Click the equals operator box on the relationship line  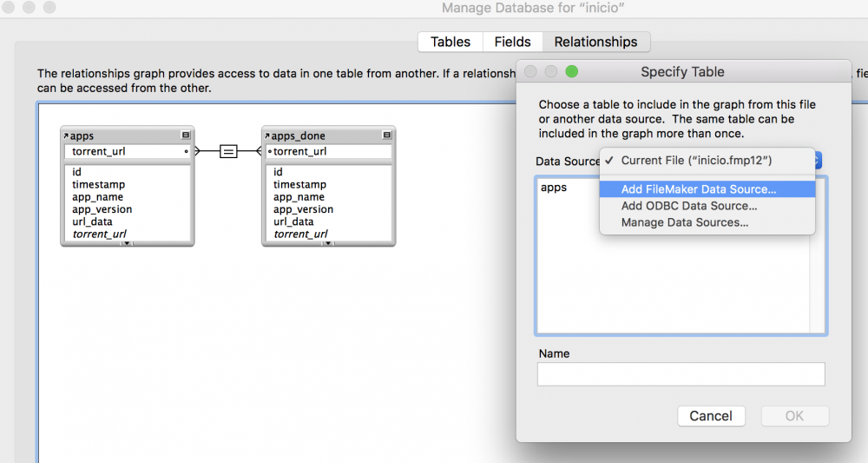point(228,151)
